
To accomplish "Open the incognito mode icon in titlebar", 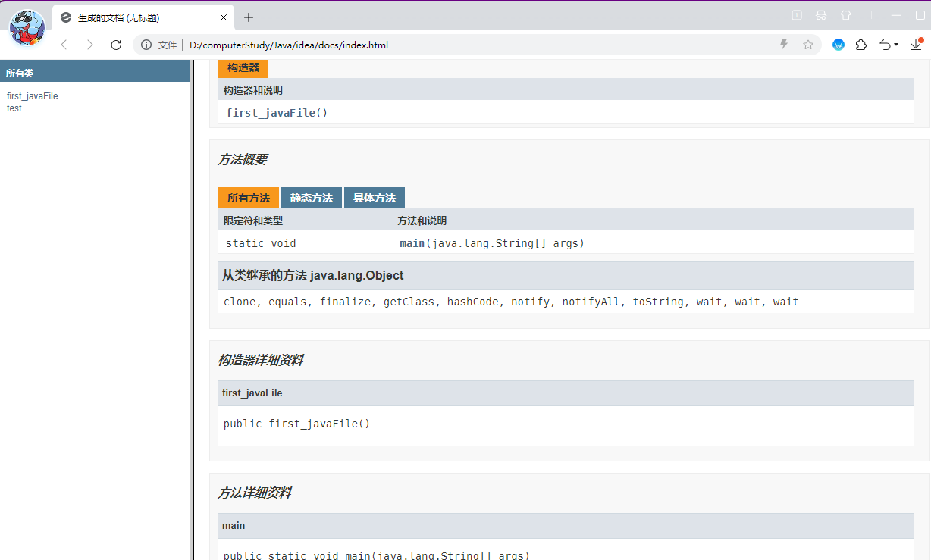I will tap(820, 15).
